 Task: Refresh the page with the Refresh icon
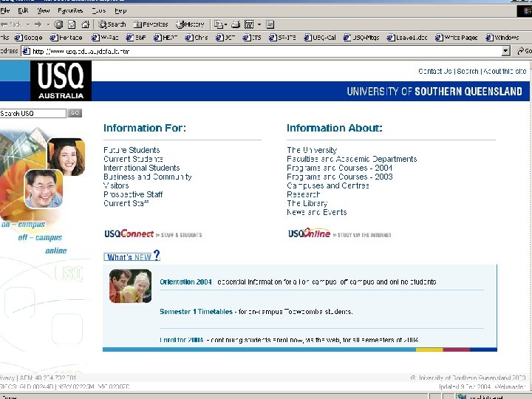click(x=72, y=24)
